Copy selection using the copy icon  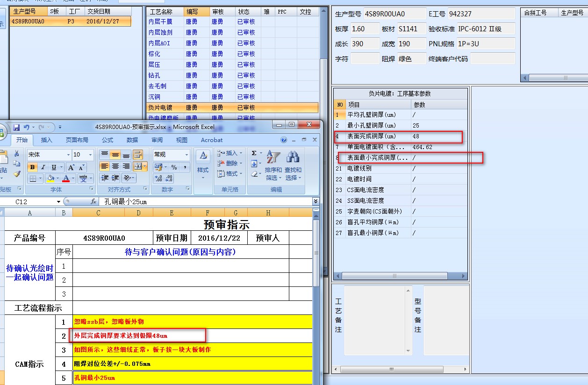point(17,164)
